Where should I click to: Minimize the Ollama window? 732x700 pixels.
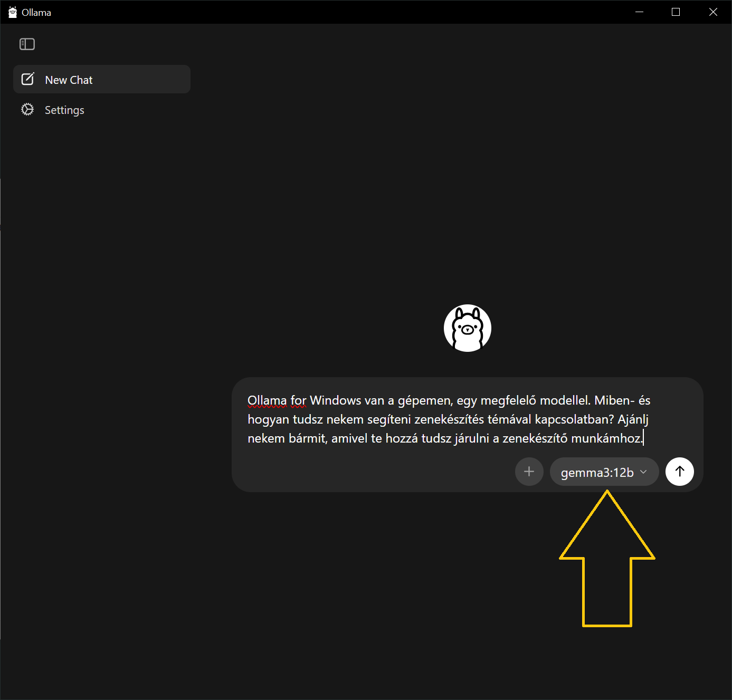(639, 12)
